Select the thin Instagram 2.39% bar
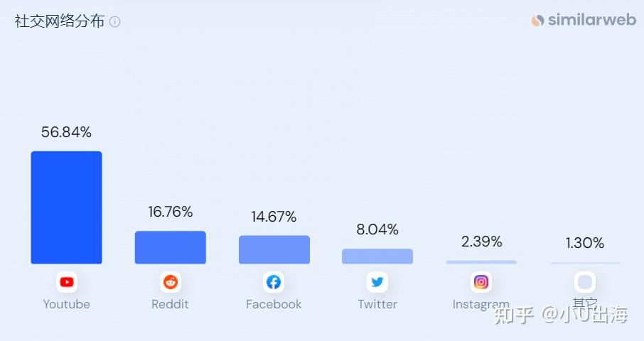This screenshot has width=644, height=341. pos(481,262)
